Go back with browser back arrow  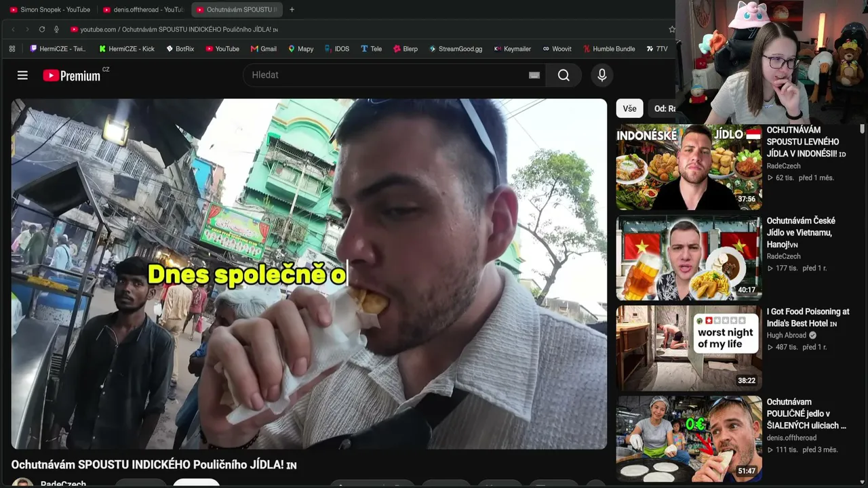(13, 29)
